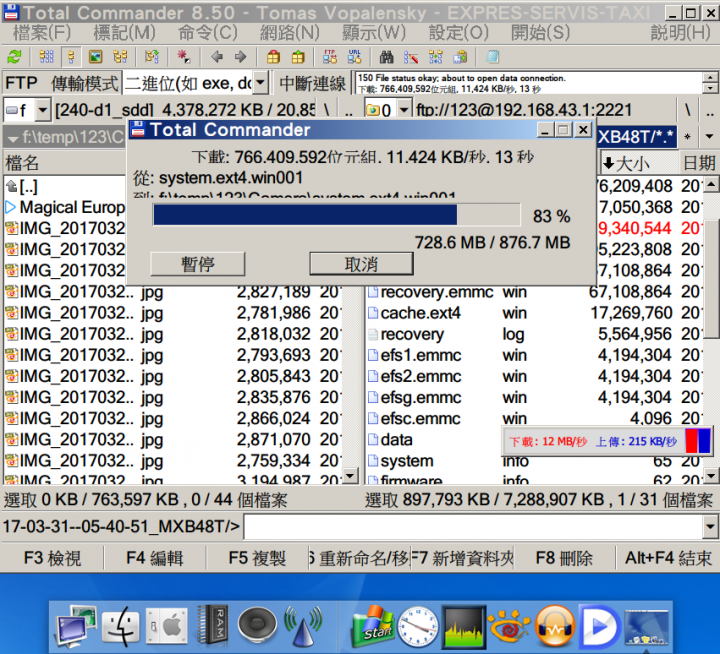This screenshot has height=654, width=720.
Task: Open the 說明(H) menu
Action: coord(681,33)
